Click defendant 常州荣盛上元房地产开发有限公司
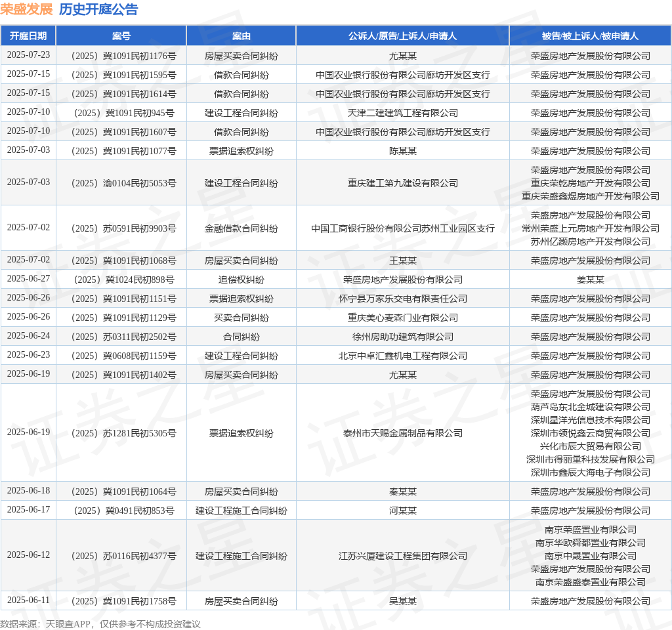This screenshot has width=672, height=630. [x=590, y=228]
